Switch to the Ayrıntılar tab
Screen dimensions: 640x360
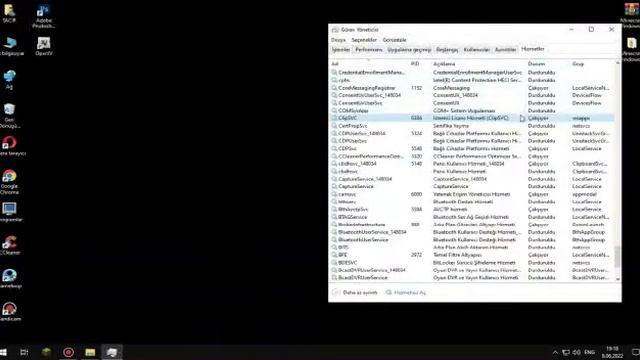505,49
